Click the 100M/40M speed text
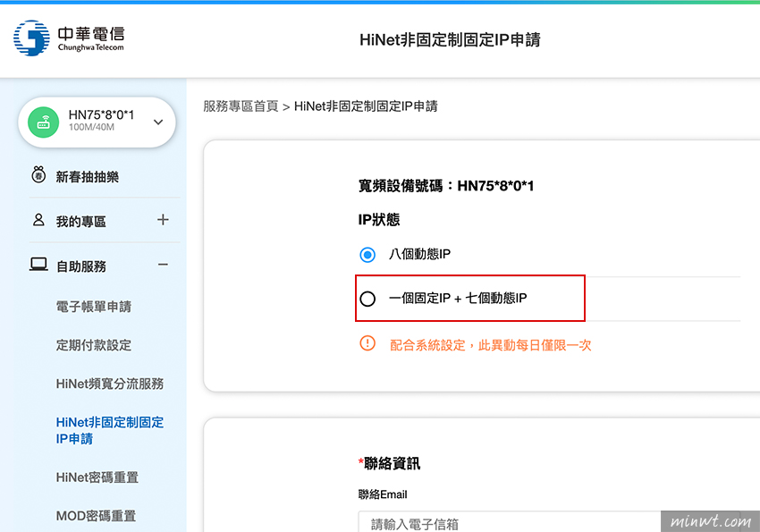Image resolution: width=760 pixels, height=532 pixels. pos(91,128)
